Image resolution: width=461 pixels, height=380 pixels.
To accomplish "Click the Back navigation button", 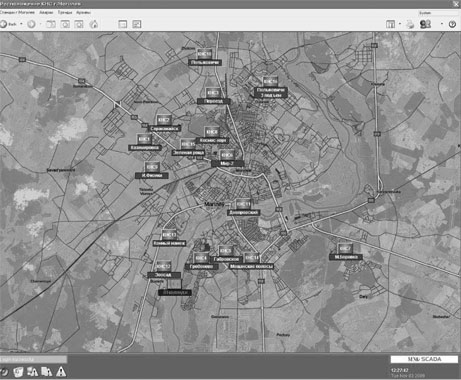I will [x=8, y=24].
